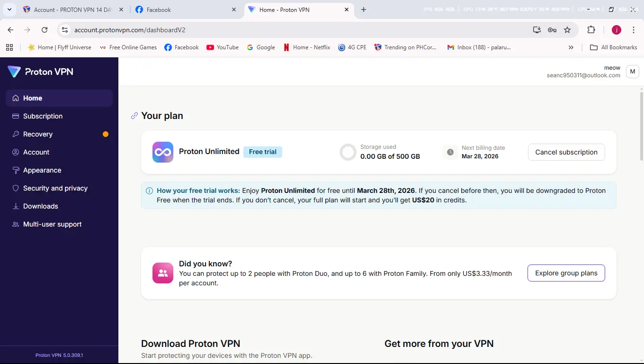This screenshot has width=644, height=364.
Task: Open the 4G CPE bookmark
Action: point(352,47)
